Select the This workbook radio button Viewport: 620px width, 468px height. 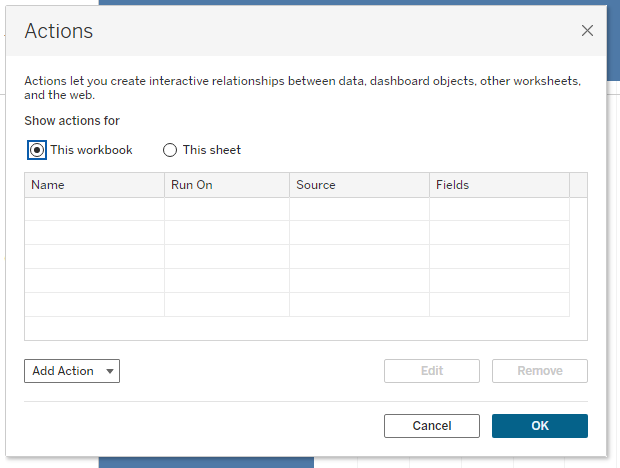[x=37, y=150]
